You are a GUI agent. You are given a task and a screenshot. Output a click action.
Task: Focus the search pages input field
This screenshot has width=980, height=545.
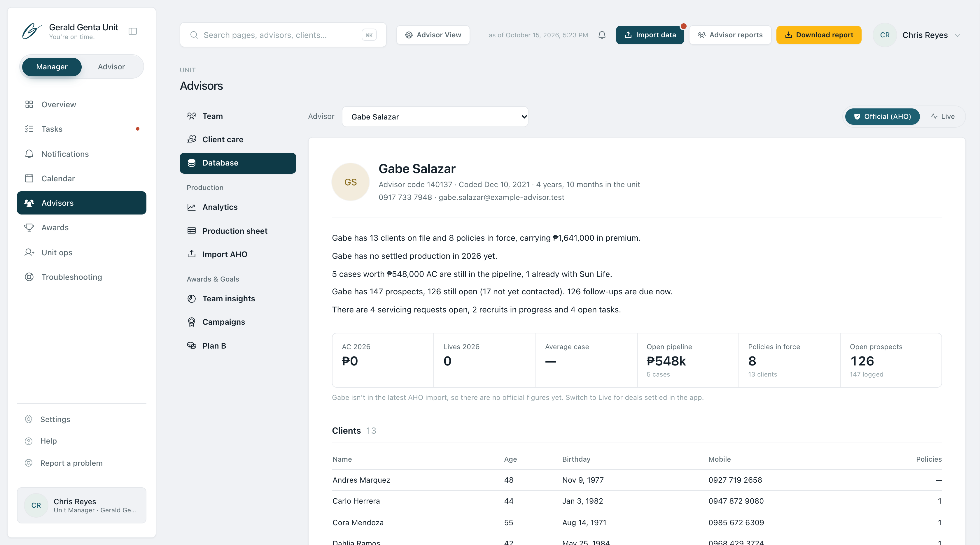pyautogui.click(x=283, y=35)
